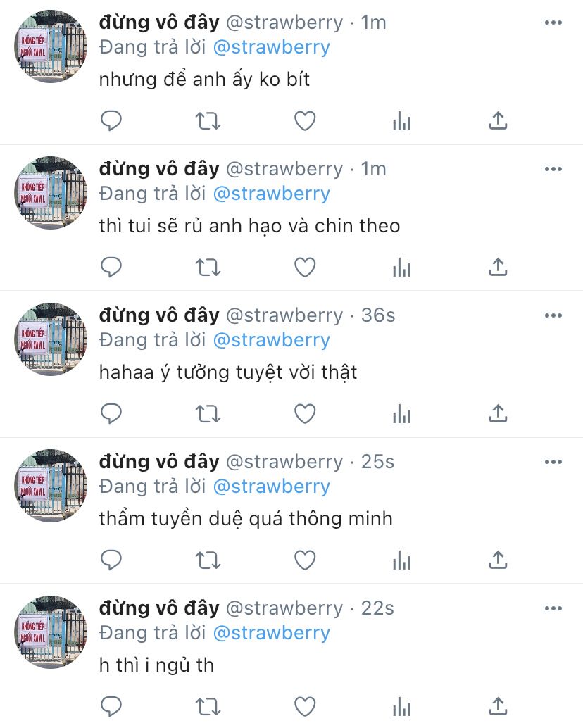Share the "nhưng để anh ấy ko bít" tweet

[x=498, y=120]
